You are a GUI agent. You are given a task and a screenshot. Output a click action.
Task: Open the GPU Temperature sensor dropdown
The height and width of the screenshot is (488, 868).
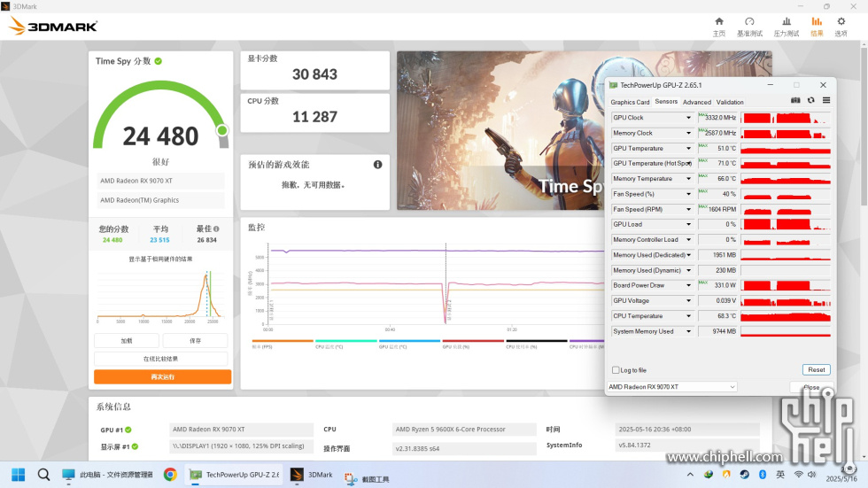pyautogui.click(x=689, y=148)
